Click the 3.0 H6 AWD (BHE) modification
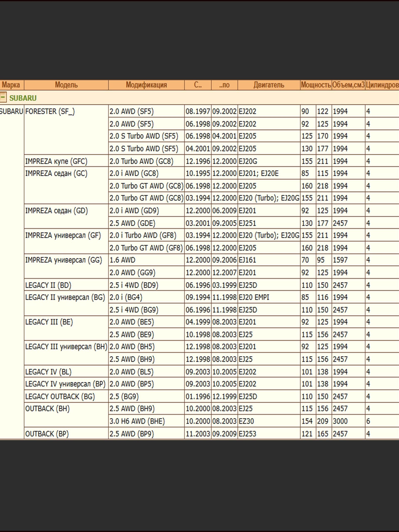The height and width of the screenshot is (532, 399). click(137, 421)
